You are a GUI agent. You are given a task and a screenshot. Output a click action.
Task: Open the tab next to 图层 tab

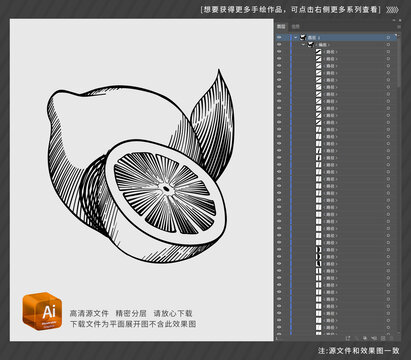coord(295,27)
